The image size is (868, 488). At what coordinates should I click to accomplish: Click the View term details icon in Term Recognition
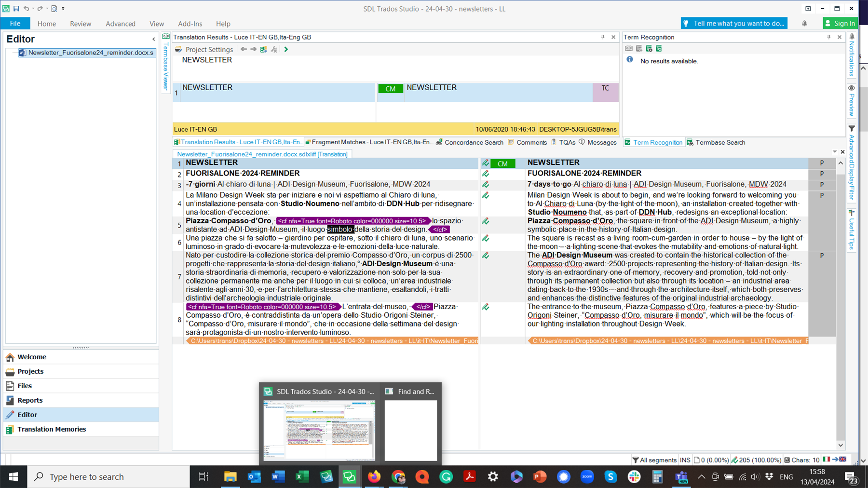[629, 49]
